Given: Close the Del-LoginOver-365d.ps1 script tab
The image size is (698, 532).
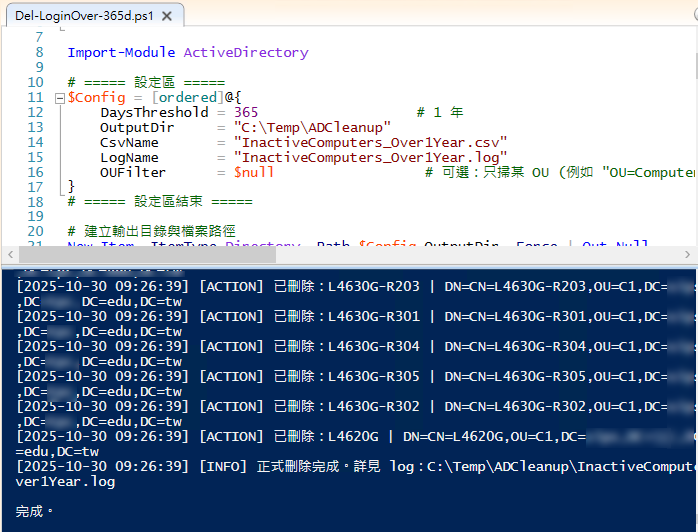Looking at the screenshot, I should pyautogui.click(x=167, y=16).
